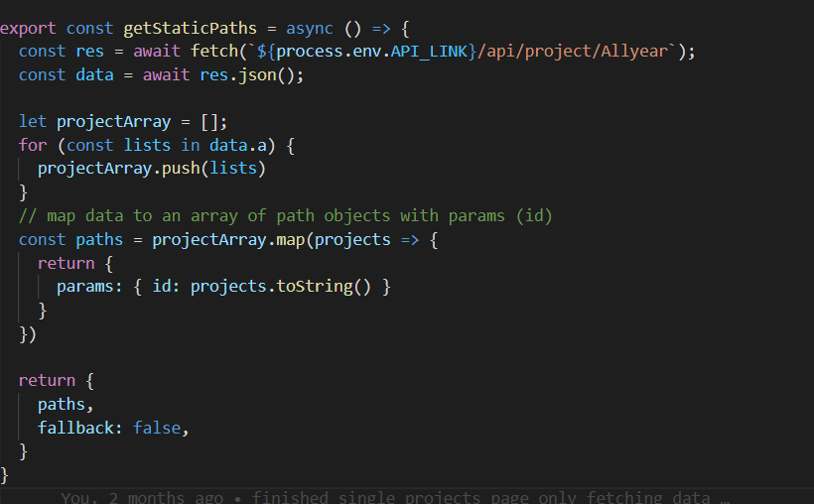Click API_LINK in the template string
This screenshot has height=504, width=814.
coord(429,52)
